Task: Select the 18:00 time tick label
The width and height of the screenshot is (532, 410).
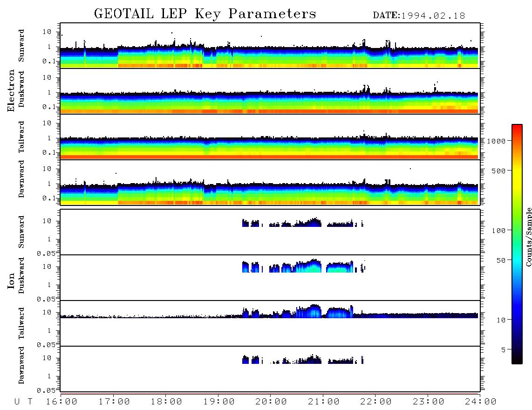Action: tap(167, 402)
